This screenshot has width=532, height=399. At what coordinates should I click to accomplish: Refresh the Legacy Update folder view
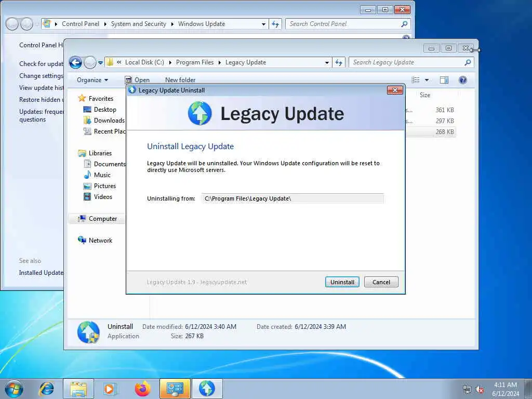pyautogui.click(x=339, y=62)
